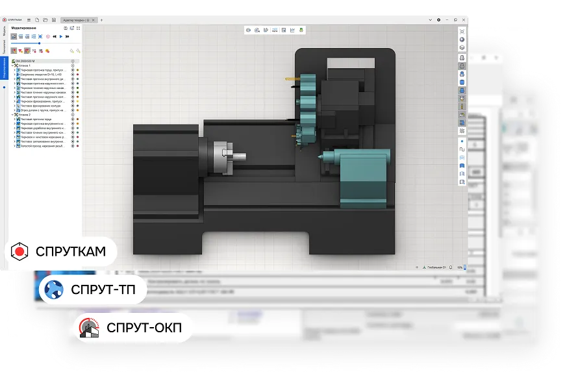Click the zoom percentage in status bar
Screen dimensions: 565x392
[460, 267]
